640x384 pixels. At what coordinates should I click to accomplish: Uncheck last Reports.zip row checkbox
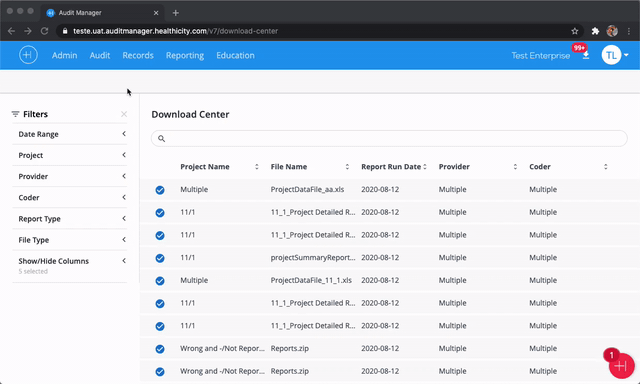click(x=160, y=372)
